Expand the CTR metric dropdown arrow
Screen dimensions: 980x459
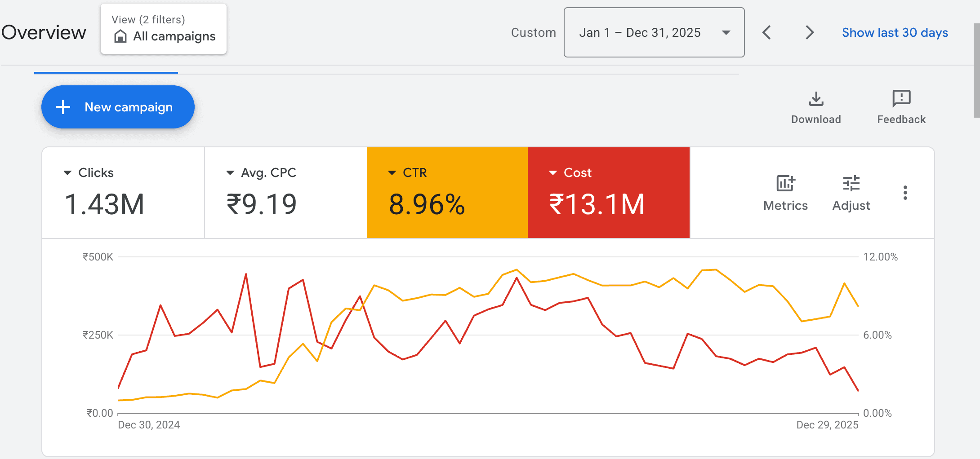click(392, 172)
